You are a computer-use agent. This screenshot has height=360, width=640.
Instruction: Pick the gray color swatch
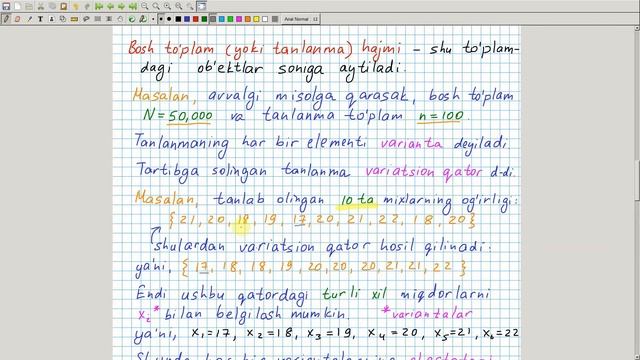213,19
